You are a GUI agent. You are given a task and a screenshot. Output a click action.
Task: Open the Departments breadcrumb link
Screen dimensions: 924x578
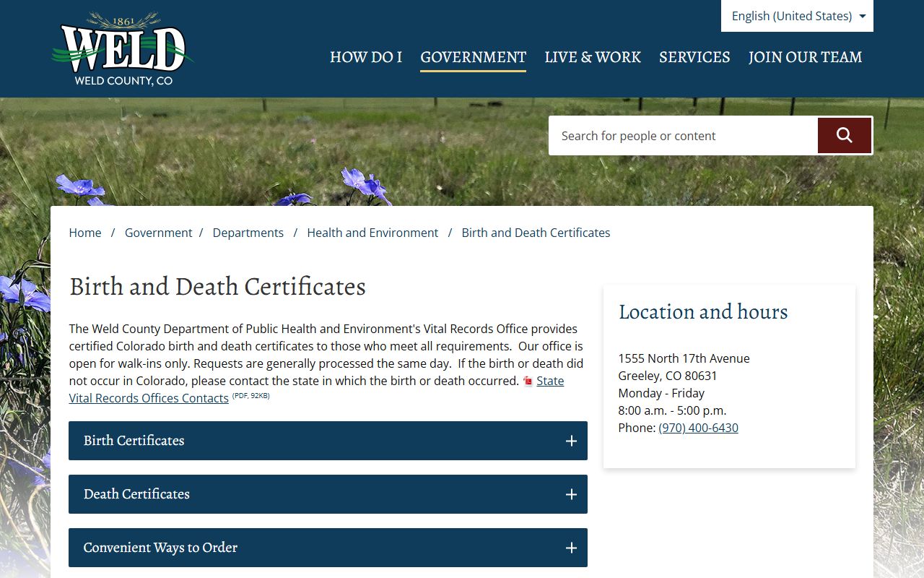[x=248, y=233]
